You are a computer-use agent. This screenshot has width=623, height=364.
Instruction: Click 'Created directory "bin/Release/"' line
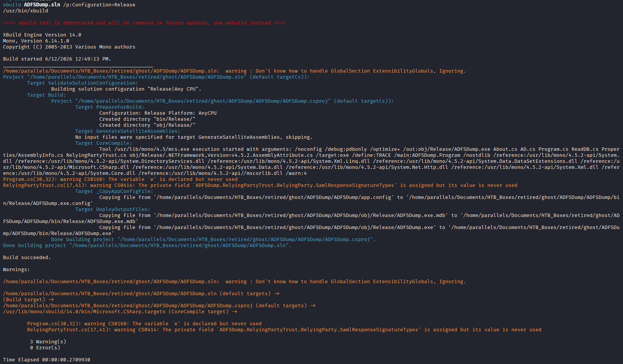[x=147, y=119]
